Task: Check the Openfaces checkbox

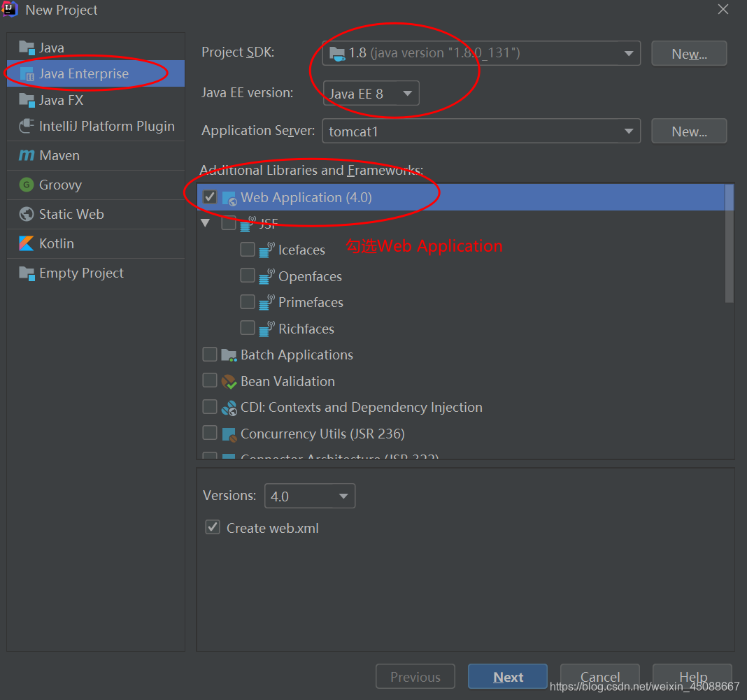Action: coord(248,276)
